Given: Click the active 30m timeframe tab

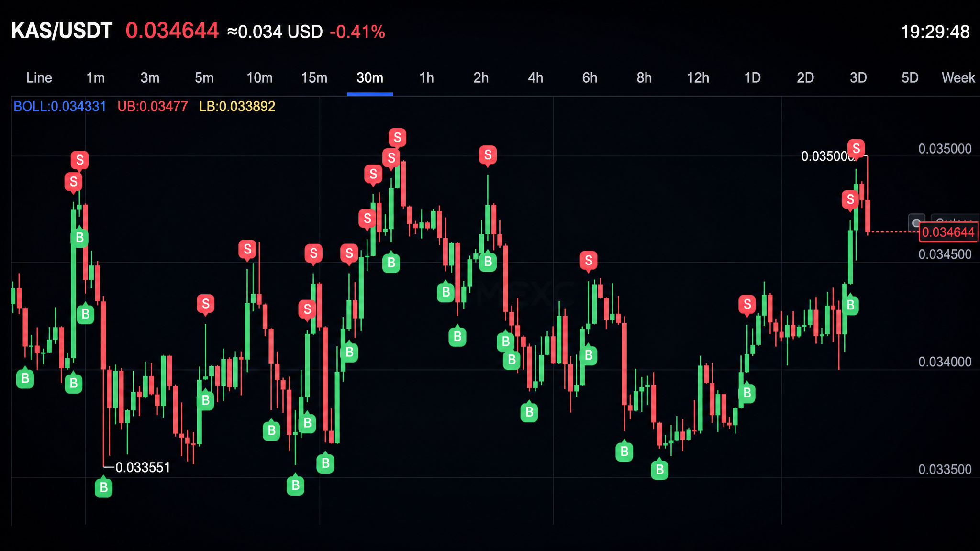Looking at the screenshot, I should point(370,77).
